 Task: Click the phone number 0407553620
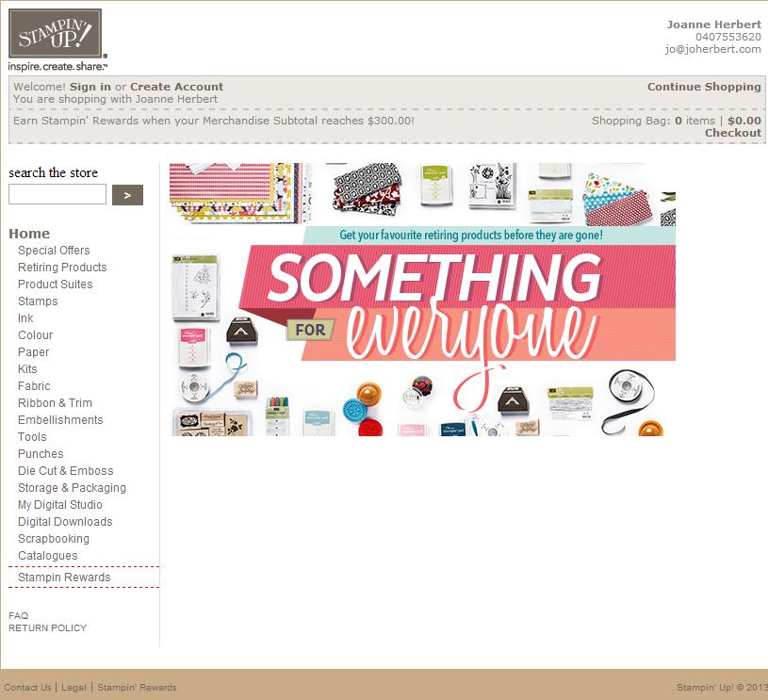(728, 37)
